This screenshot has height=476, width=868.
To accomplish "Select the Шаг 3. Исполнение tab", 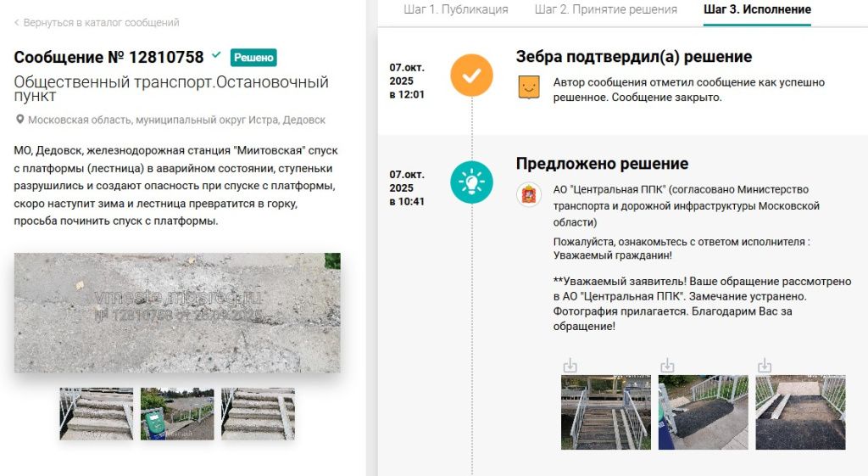I will [757, 10].
